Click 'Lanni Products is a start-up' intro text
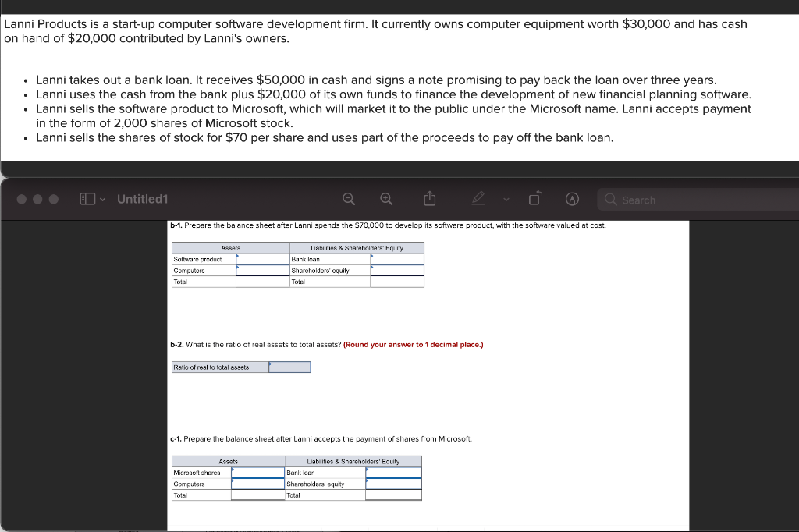 coord(375,31)
